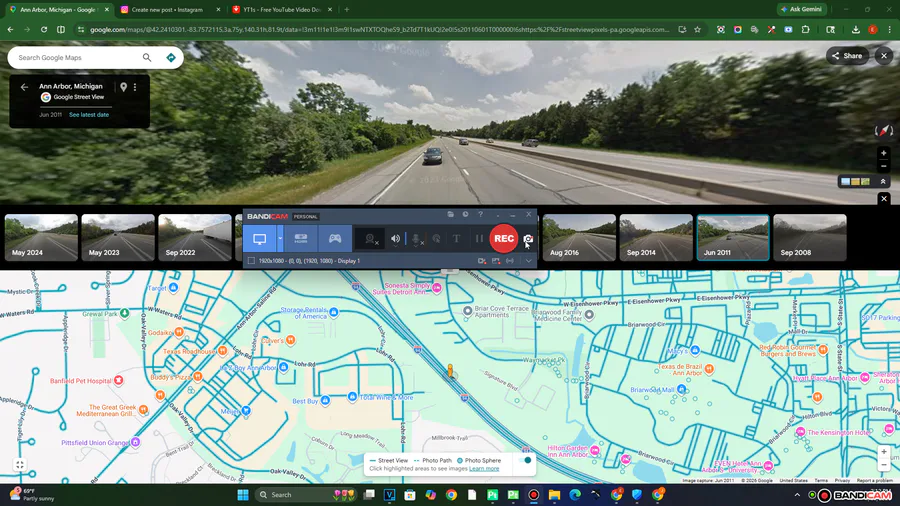This screenshot has height=506, width=900.
Task: Select the May 2024 street view thumbnail
Action: coord(41,238)
